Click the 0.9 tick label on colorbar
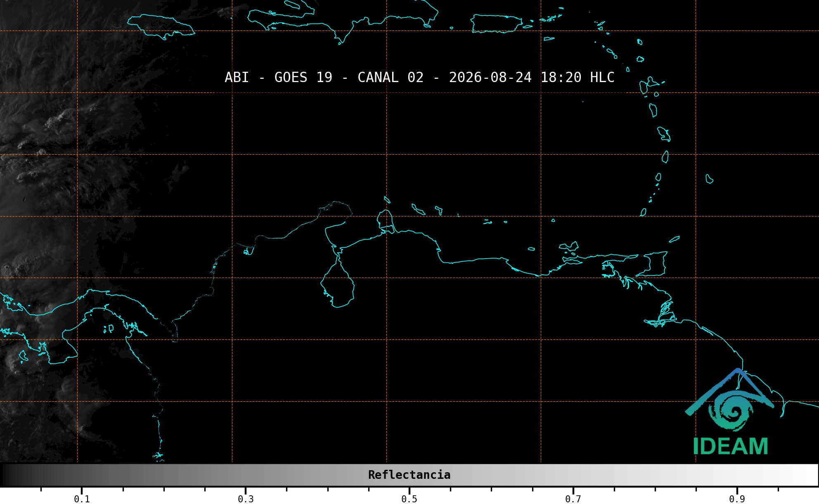The width and height of the screenshot is (819, 504). pyautogui.click(x=737, y=499)
